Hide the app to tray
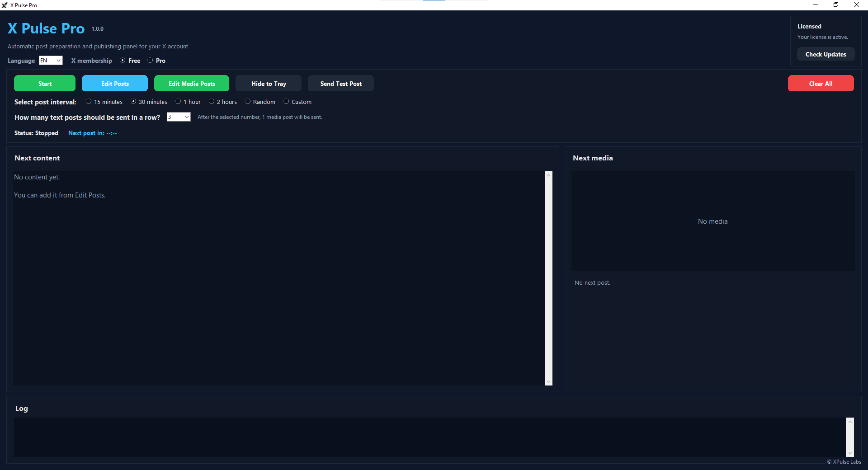The width and height of the screenshot is (868, 470). tap(269, 84)
